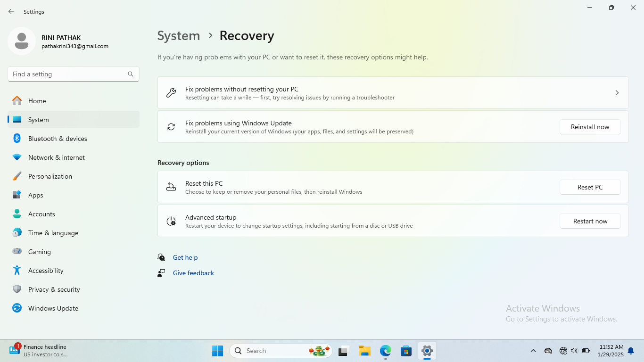Go to Personalization settings
The height and width of the screenshot is (362, 644).
click(x=50, y=176)
